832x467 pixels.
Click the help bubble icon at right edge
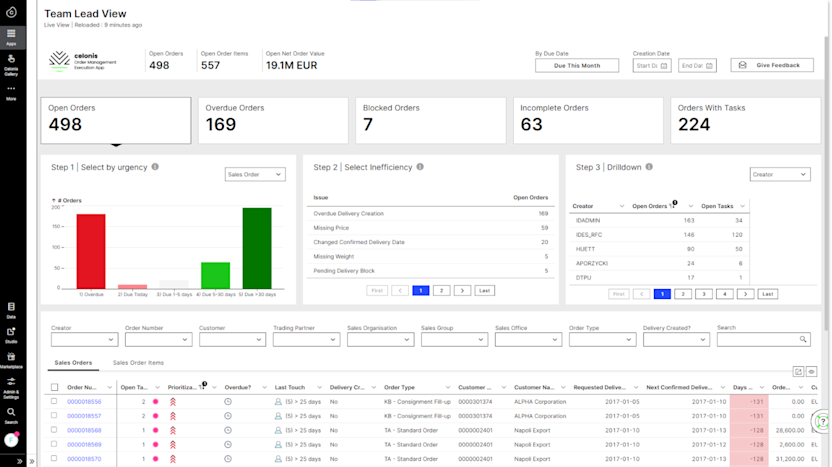[x=821, y=422]
